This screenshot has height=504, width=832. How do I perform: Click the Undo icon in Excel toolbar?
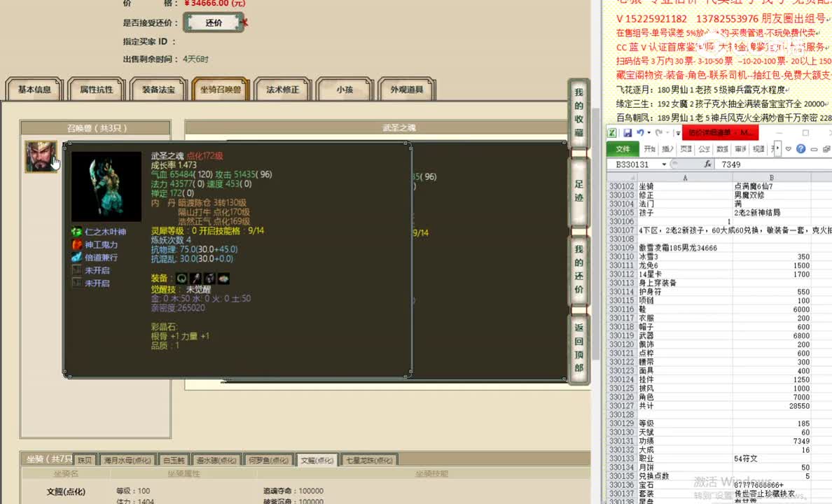point(639,132)
